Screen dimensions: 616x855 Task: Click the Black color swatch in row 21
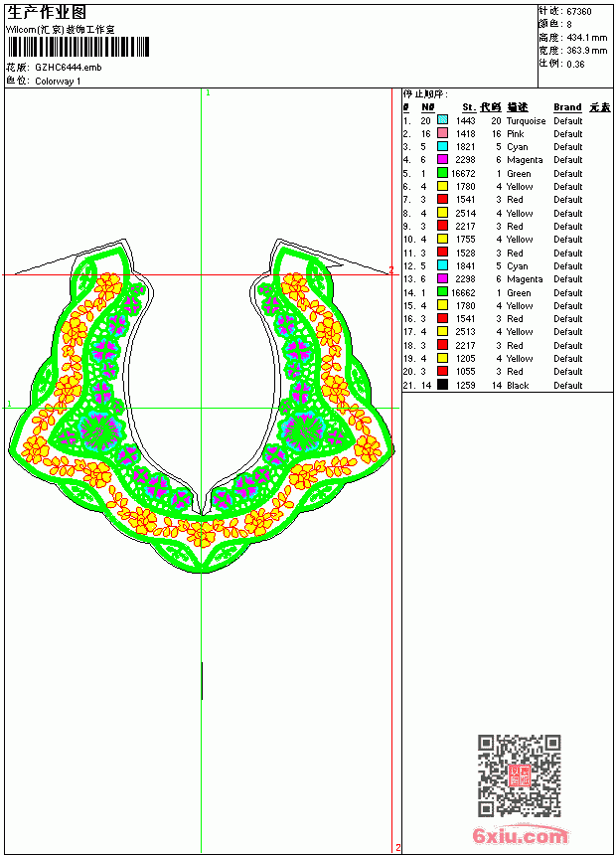[x=443, y=385]
